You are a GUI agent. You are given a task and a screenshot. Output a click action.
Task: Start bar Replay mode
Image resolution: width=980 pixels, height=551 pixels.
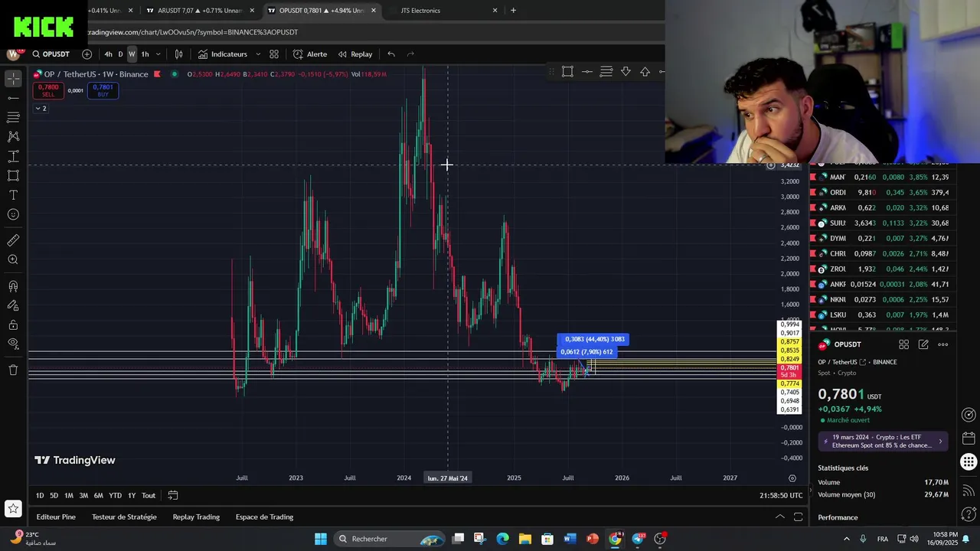point(355,54)
